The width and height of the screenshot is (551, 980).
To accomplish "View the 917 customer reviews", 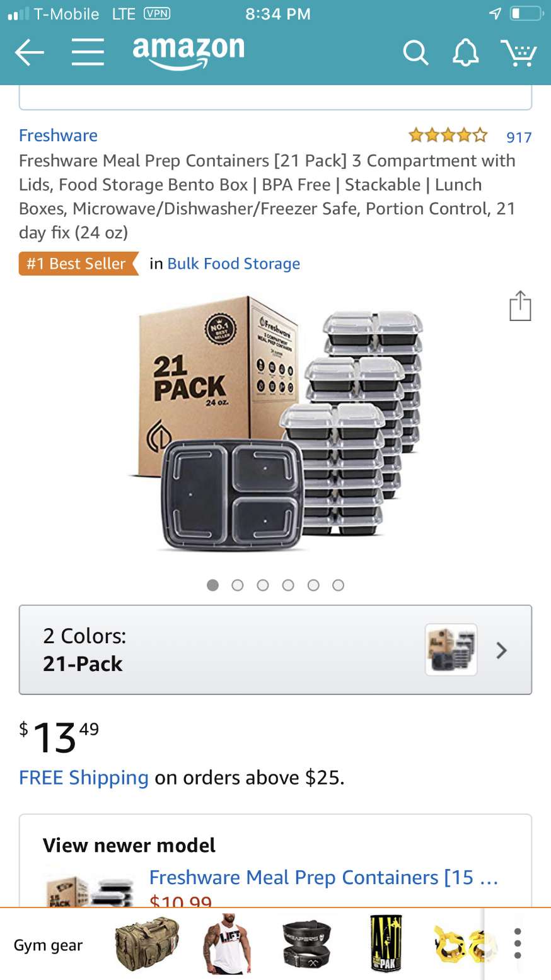I will pos(519,137).
